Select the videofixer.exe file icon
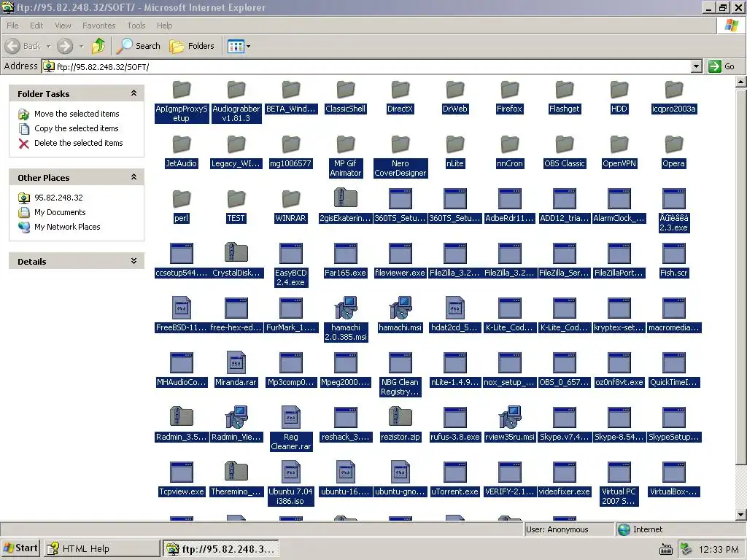The image size is (747, 560). coord(565,472)
